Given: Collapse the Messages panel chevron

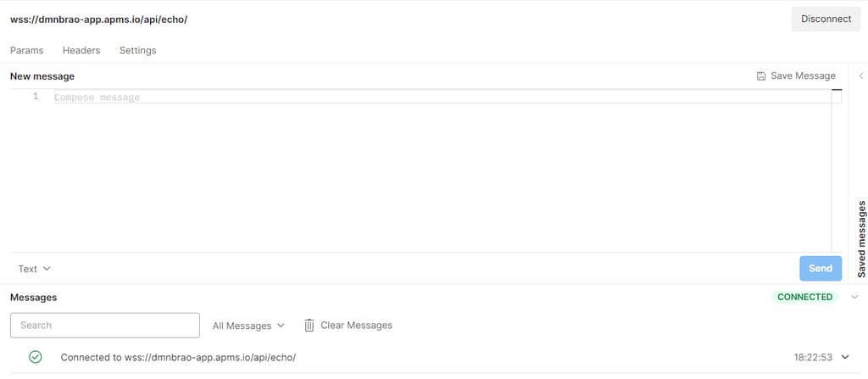Looking at the screenshot, I should (854, 297).
